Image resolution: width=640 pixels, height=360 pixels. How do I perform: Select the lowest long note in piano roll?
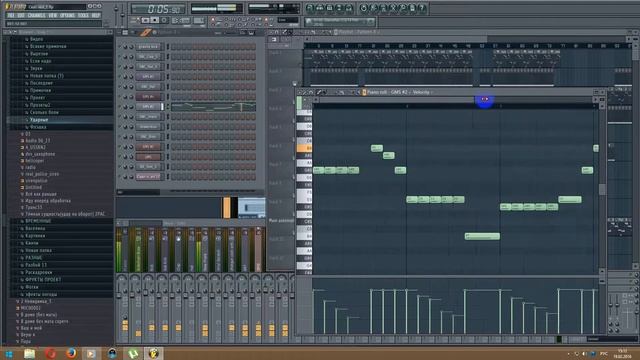tap(482, 236)
